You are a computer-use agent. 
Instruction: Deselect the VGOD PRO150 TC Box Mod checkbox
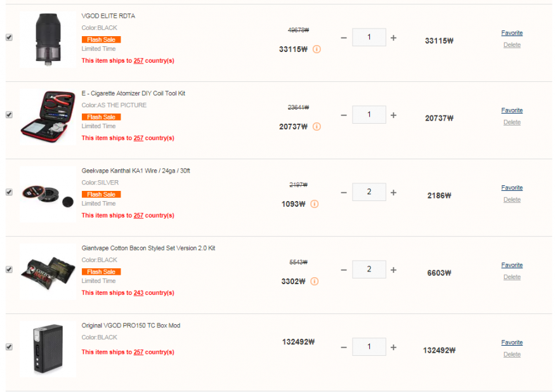(x=9, y=347)
